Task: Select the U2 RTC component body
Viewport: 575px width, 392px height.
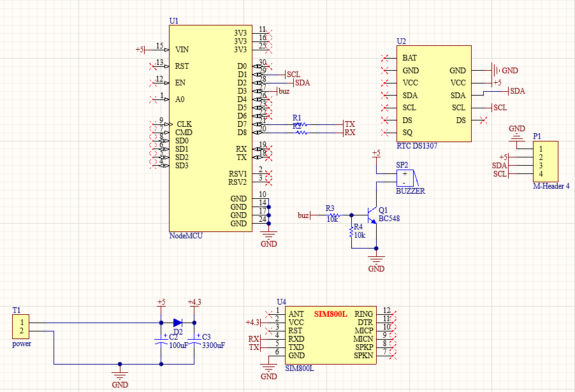Action: [434, 94]
